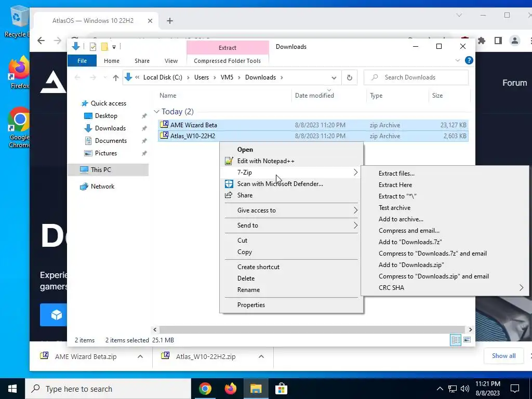Expand the Send to submenu
Screen dimensions: 532x399
291,225
